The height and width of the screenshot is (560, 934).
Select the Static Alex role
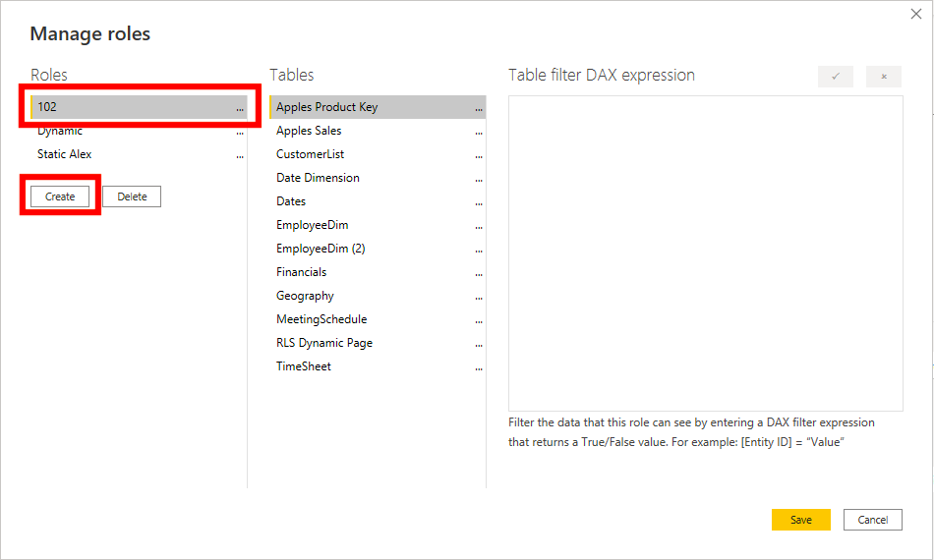(x=65, y=154)
